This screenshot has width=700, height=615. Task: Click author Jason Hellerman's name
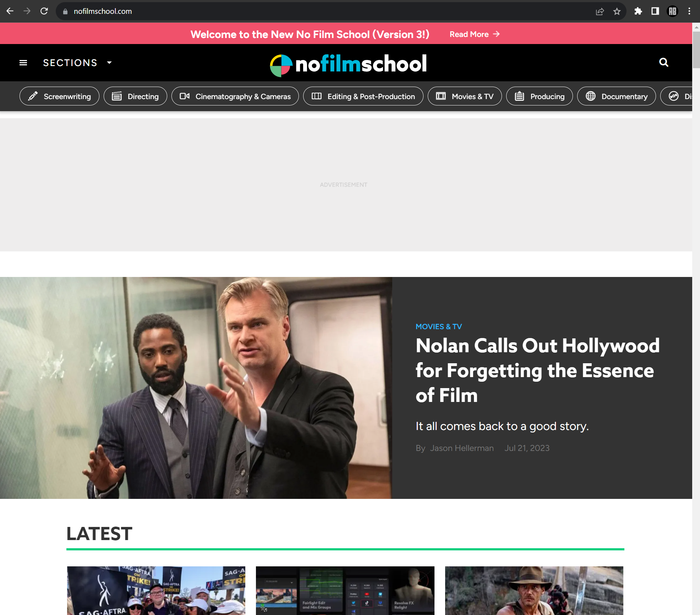pyautogui.click(x=462, y=448)
